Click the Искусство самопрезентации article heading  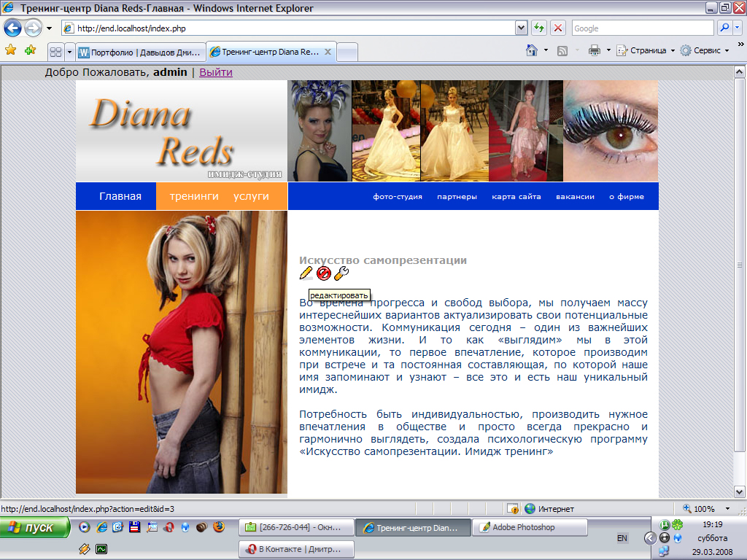tap(382, 260)
